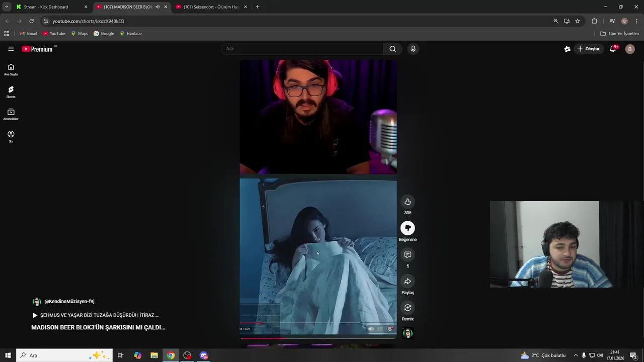Switch to Seksendört - Ölürüm Hasretinle tab
Image resolution: width=644 pixels, height=362 pixels.
(210, 7)
